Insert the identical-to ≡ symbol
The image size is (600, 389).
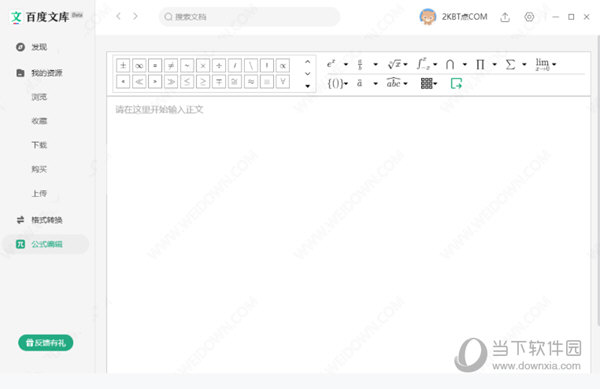267,81
